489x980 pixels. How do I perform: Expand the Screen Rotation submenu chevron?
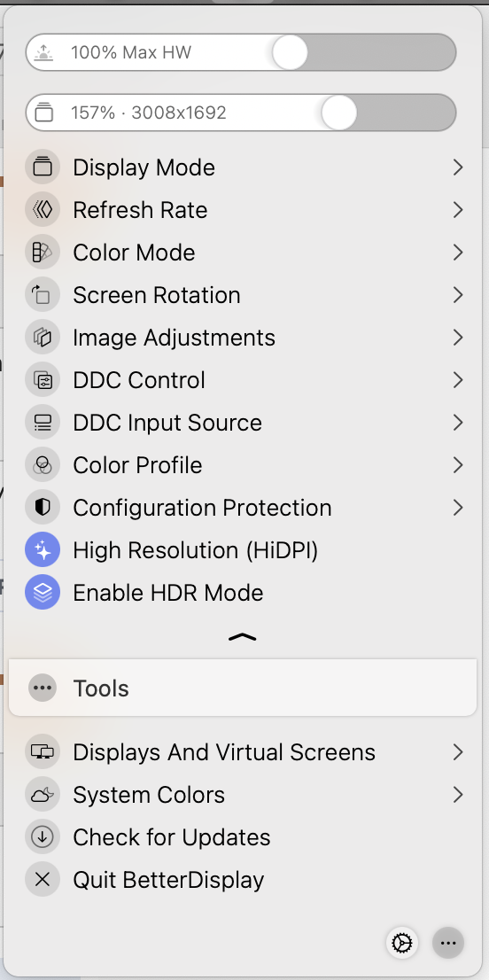(x=458, y=295)
